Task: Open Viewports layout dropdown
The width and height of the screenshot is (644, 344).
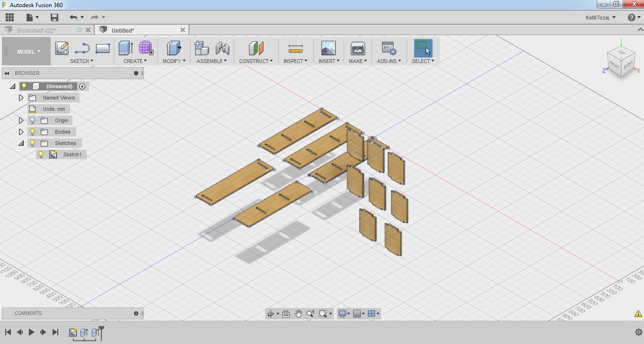Action: [374, 314]
